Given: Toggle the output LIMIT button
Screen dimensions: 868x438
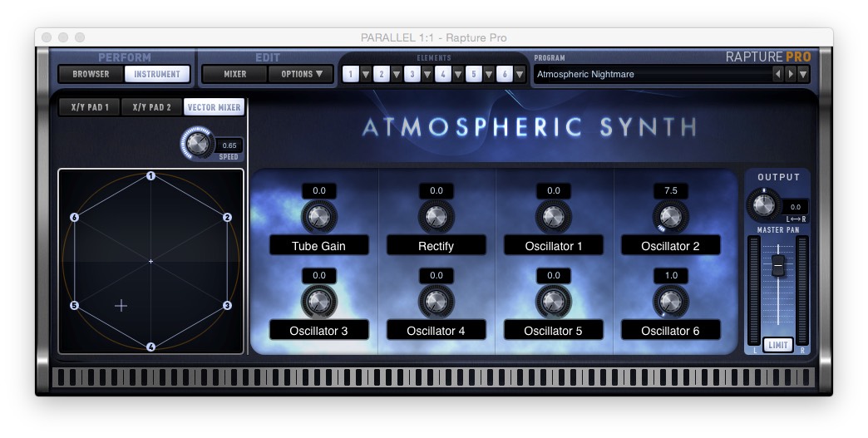Looking at the screenshot, I should pos(777,345).
